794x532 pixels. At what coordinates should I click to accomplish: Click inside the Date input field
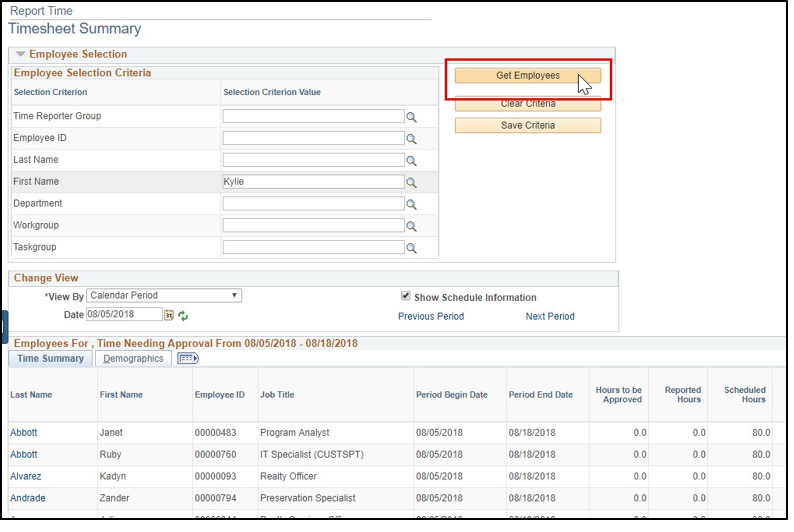(x=124, y=314)
